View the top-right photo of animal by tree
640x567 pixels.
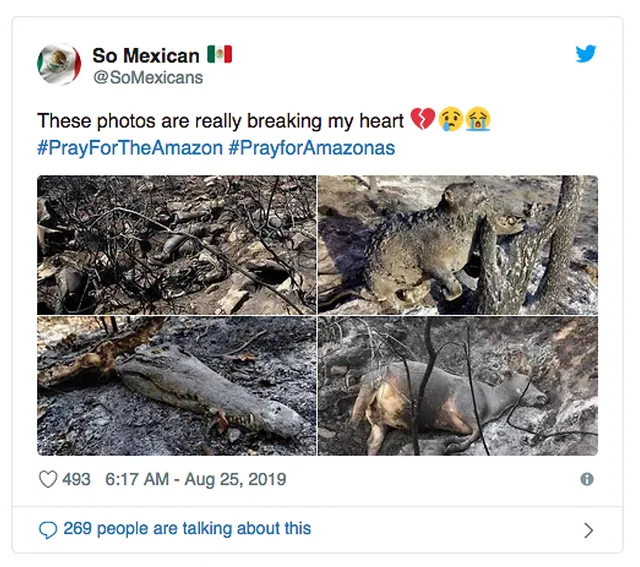pos(458,245)
